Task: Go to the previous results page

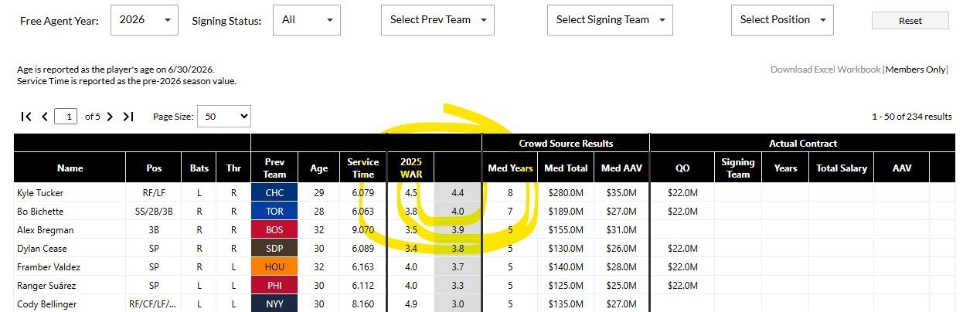Action: click(x=45, y=117)
